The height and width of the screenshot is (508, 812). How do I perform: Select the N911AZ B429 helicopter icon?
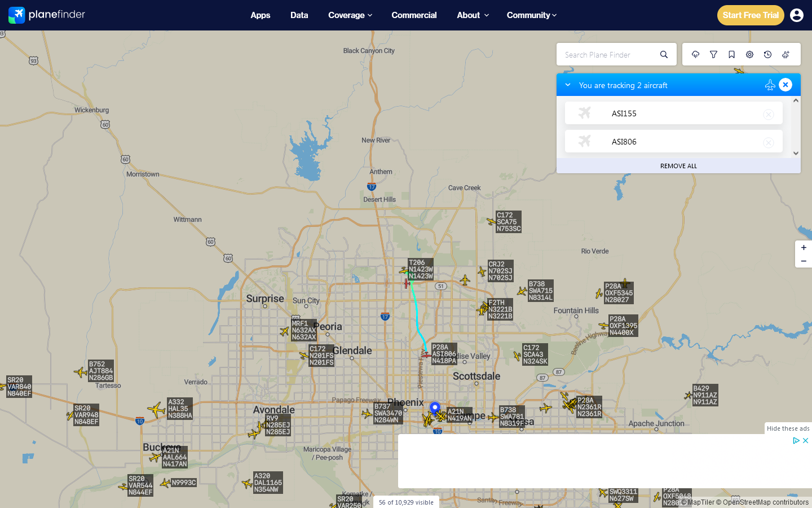coord(688,396)
